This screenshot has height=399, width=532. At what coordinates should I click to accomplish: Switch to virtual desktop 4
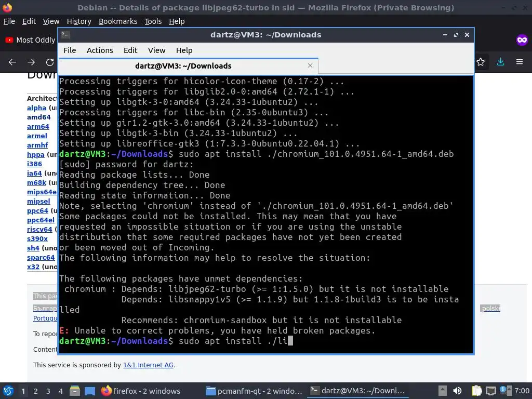tap(61, 391)
